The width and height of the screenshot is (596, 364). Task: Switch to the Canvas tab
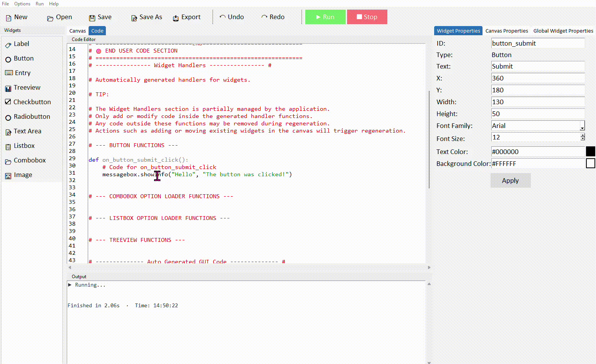click(x=77, y=31)
